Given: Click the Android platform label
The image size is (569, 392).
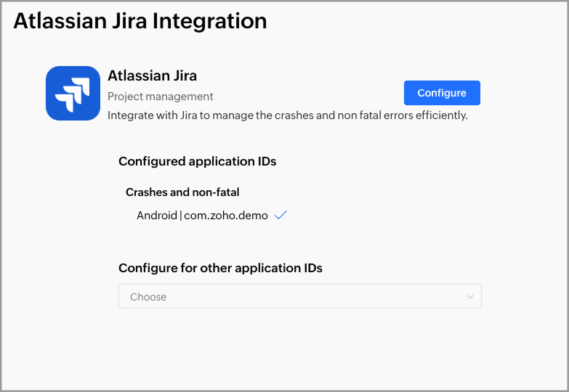Looking at the screenshot, I should click(156, 216).
